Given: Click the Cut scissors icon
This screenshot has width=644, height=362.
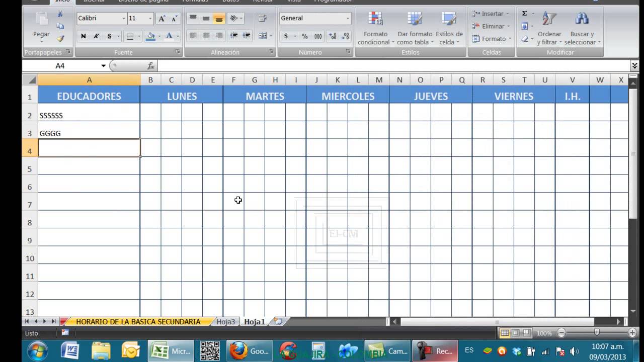Looking at the screenshot, I should [60, 14].
